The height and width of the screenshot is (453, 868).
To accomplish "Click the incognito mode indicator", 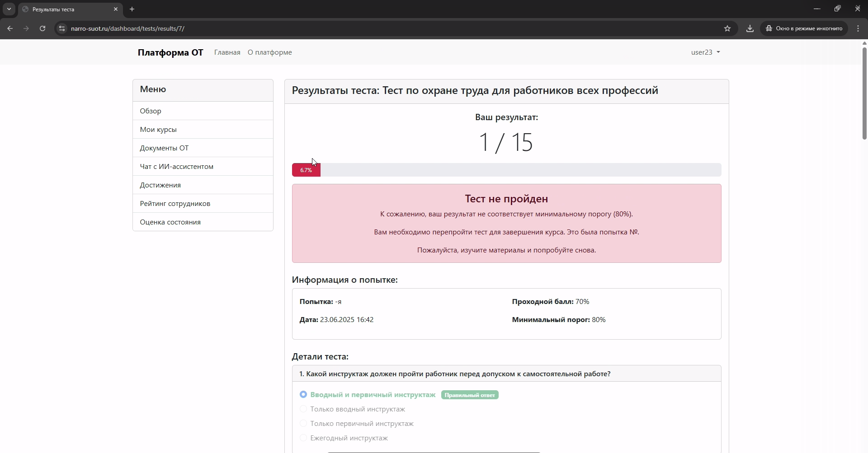I will pyautogui.click(x=804, y=28).
